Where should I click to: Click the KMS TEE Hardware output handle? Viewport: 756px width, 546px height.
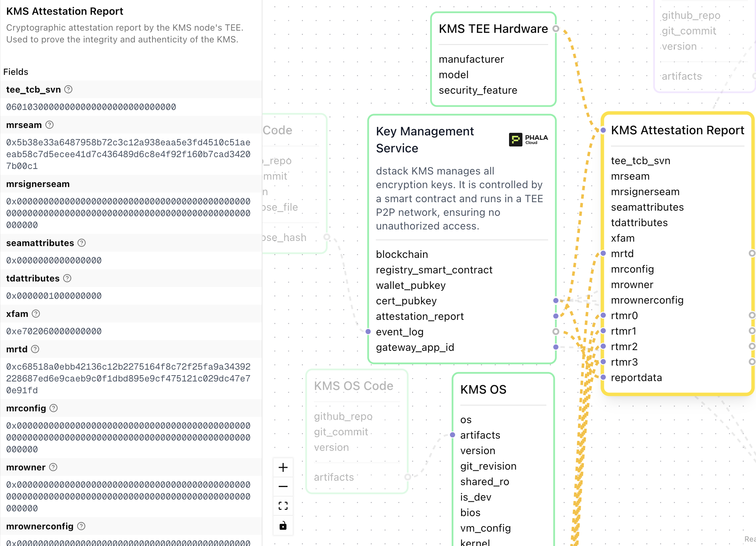(x=556, y=29)
